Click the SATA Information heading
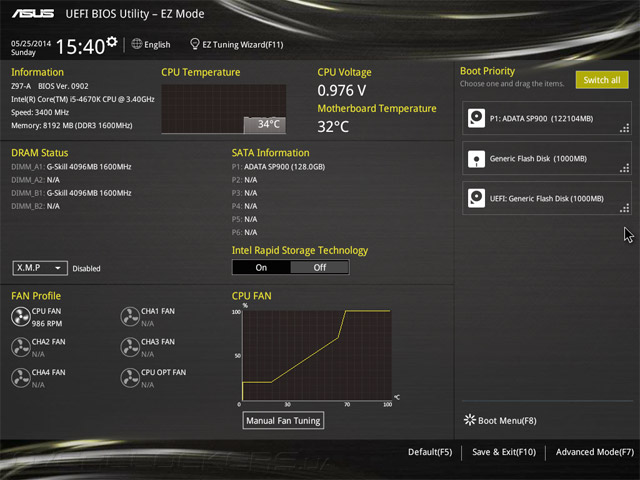Screen dimensions: 640x480 (x=271, y=153)
